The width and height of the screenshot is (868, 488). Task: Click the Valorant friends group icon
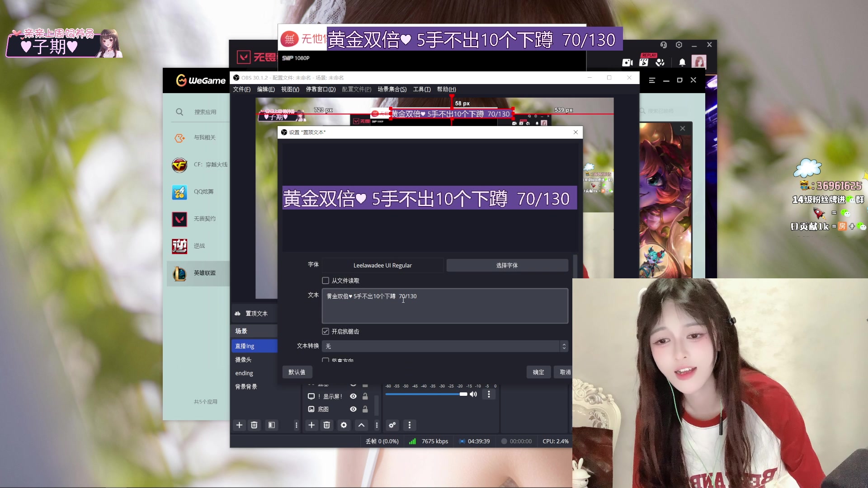[660, 62]
